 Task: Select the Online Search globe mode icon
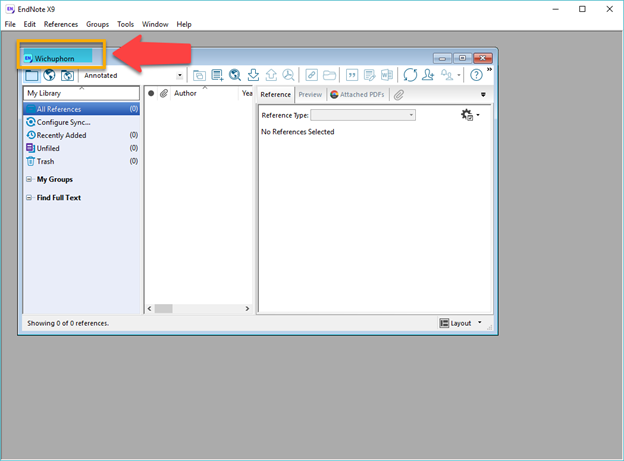(49, 75)
